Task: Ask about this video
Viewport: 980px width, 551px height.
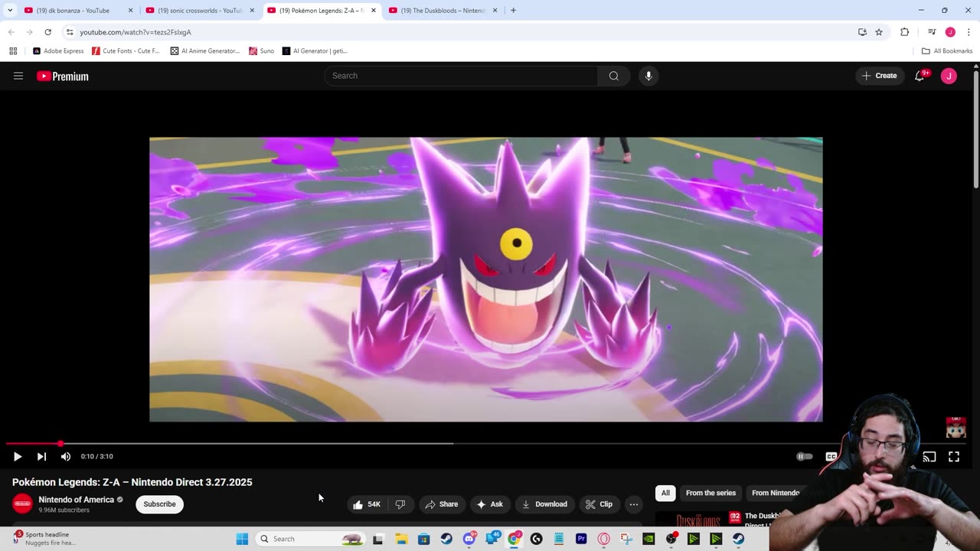Action: (x=489, y=504)
